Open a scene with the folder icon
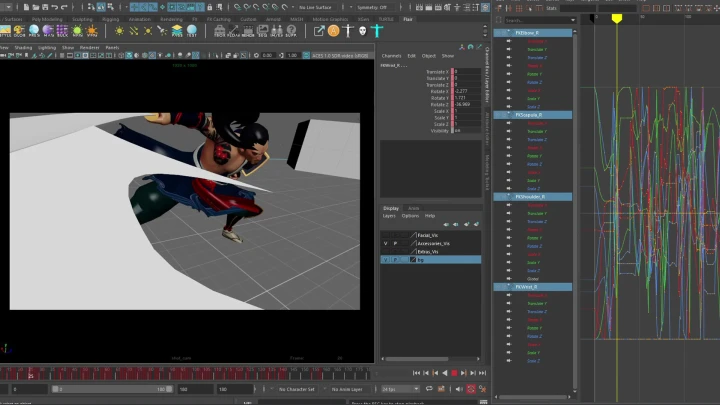The width and height of the screenshot is (720, 405). click(35, 7)
